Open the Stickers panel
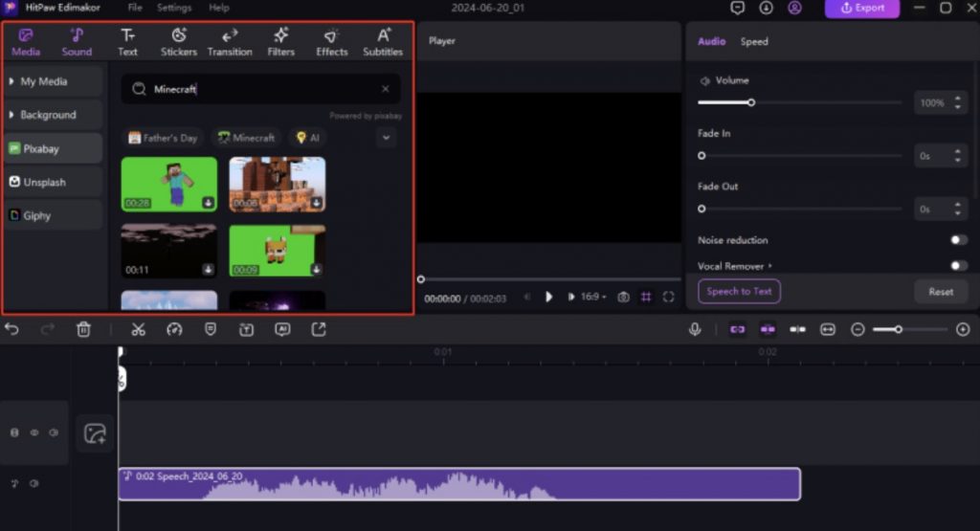The image size is (980, 531). [178, 42]
